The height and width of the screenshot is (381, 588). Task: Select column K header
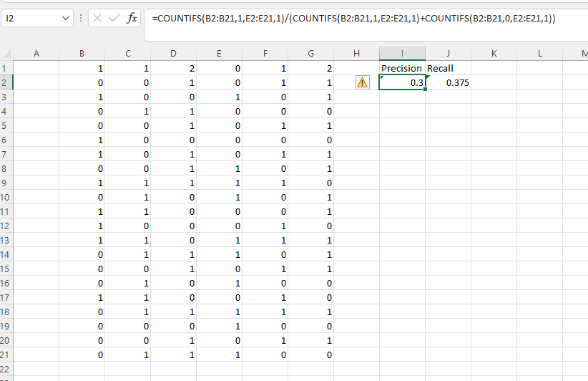pos(494,54)
